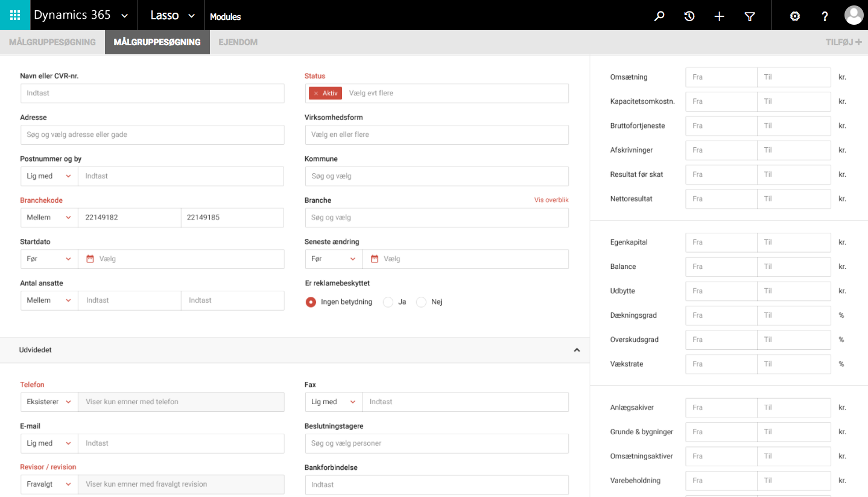Click Branchekode value 22149182 field
The width and height of the screenshot is (868, 497).
(x=130, y=218)
